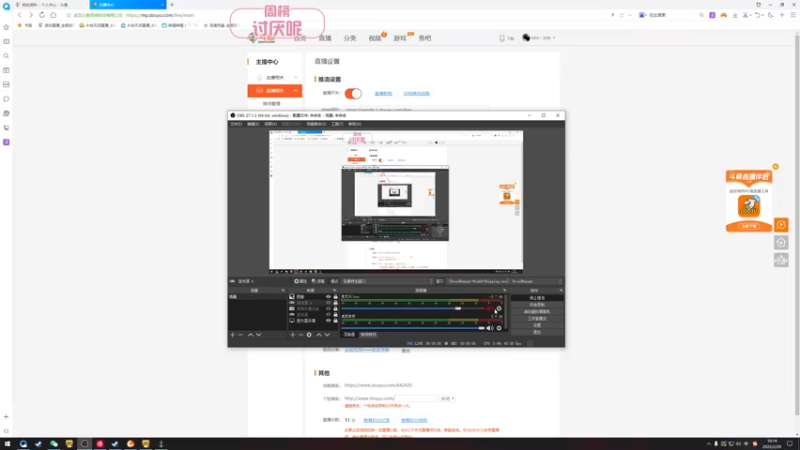Move the selected OBS source down

pos(327,335)
